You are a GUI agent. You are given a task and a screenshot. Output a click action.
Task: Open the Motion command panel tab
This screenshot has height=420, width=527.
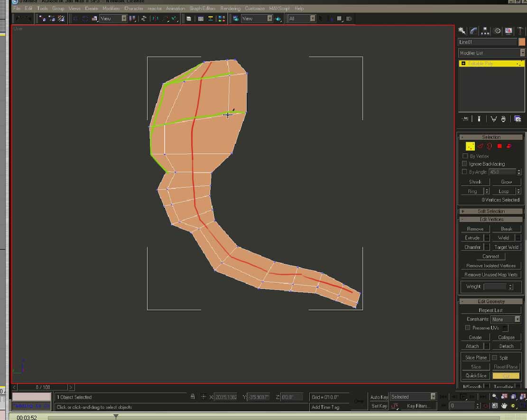coord(497,31)
